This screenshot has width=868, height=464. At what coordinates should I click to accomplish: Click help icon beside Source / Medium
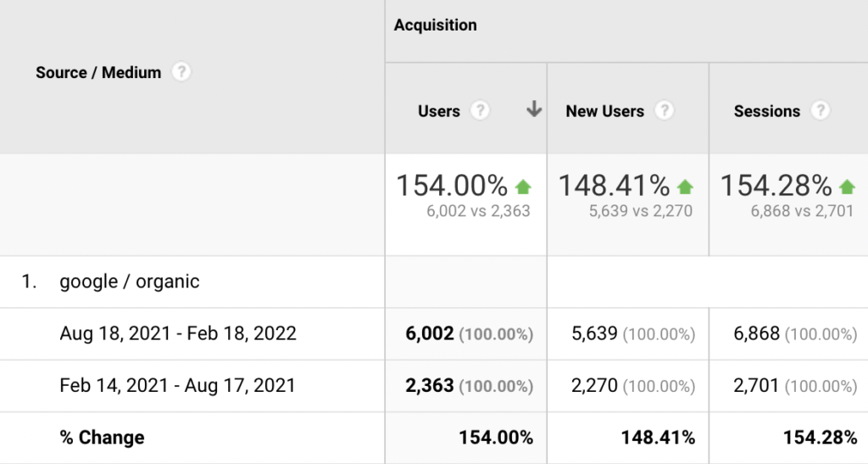181,72
